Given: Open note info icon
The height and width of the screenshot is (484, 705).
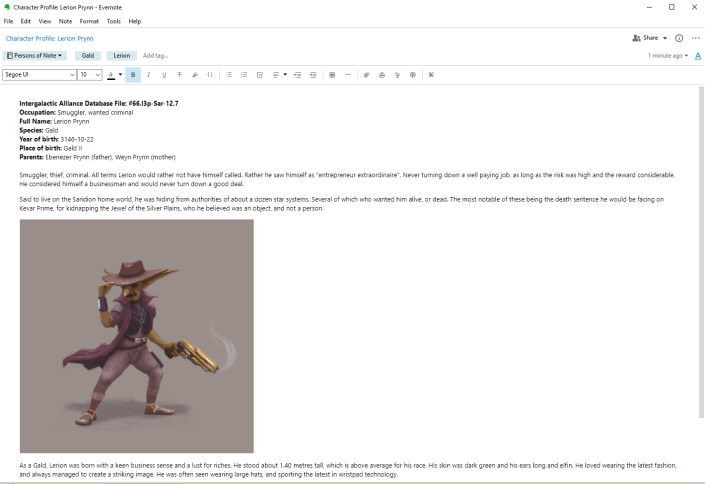Looking at the screenshot, I should (679, 38).
